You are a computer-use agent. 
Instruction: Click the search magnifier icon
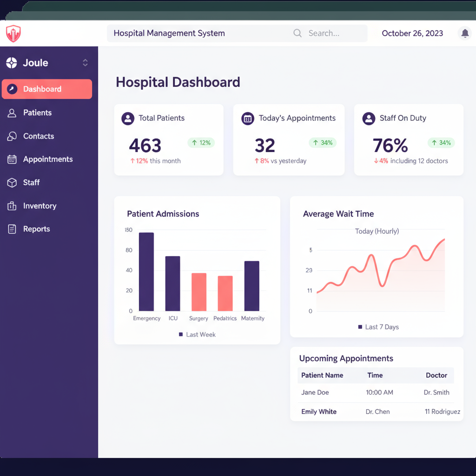tap(297, 33)
